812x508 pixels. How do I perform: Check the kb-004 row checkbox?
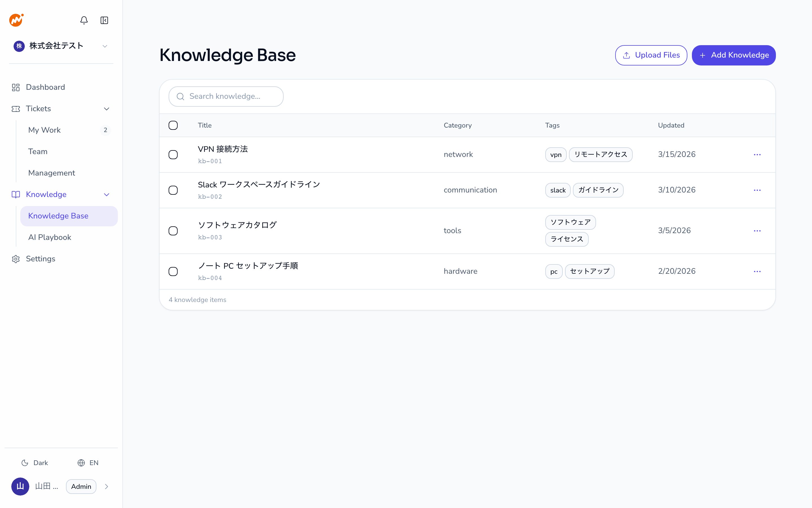173,271
